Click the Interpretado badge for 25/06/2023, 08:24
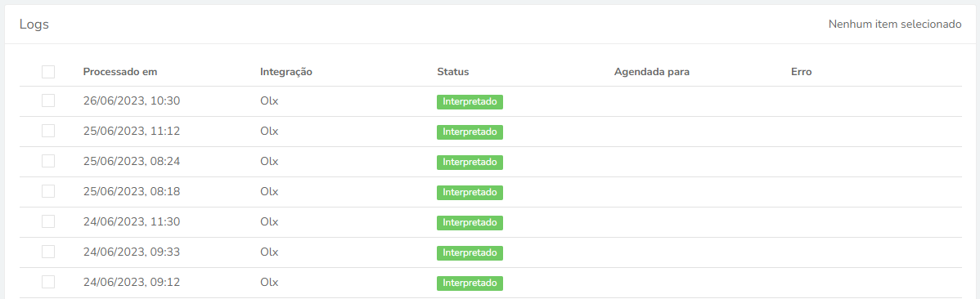980x299 pixels. 470,163
